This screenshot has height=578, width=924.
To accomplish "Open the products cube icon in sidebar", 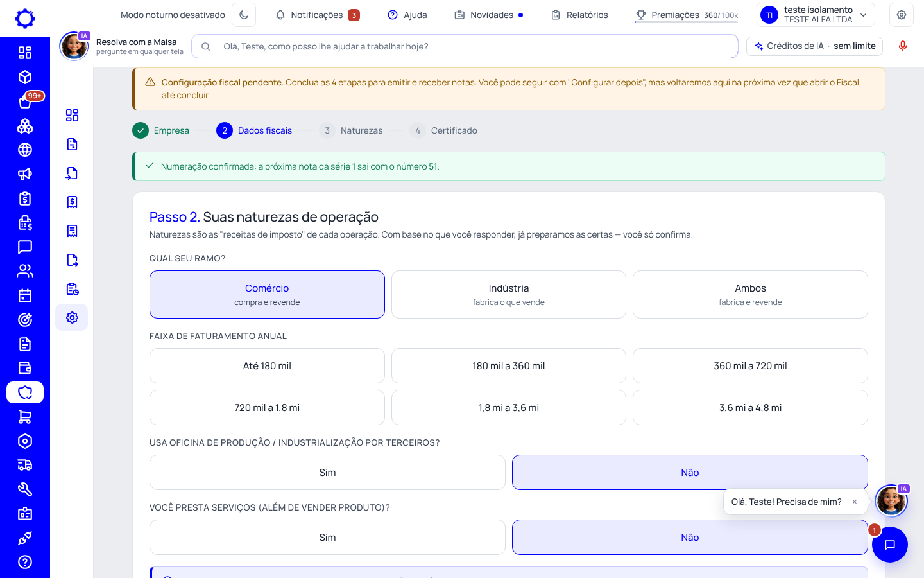I will (x=25, y=77).
